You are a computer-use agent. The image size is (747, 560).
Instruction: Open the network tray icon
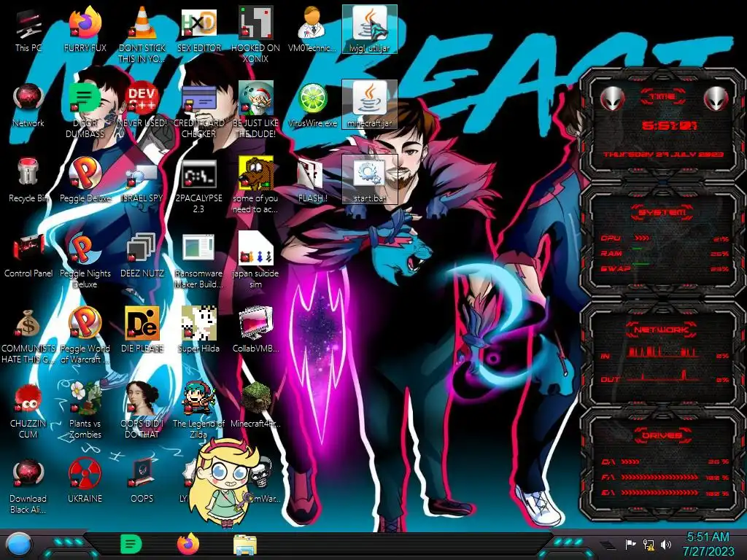pyautogui.click(x=649, y=544)
